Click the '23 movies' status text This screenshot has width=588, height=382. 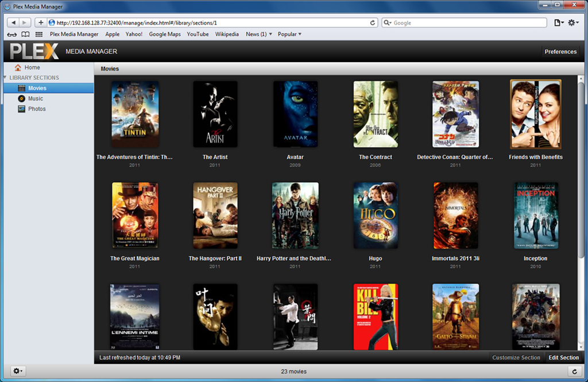pos(293,372)
